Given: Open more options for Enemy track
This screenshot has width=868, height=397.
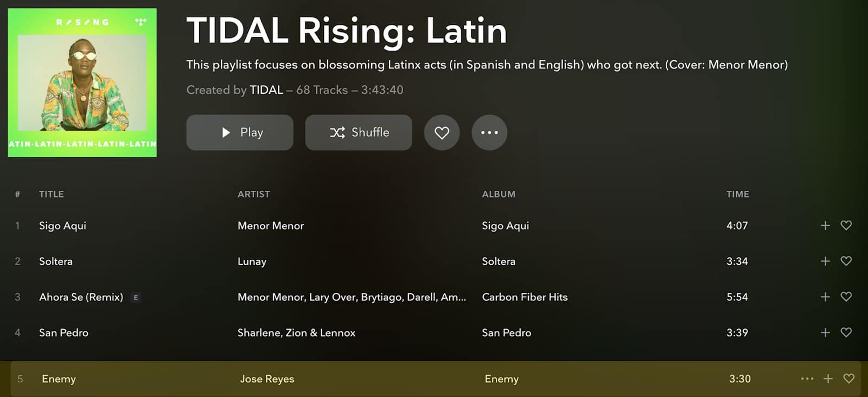Looking at the screenshot, I should (807, 379).
